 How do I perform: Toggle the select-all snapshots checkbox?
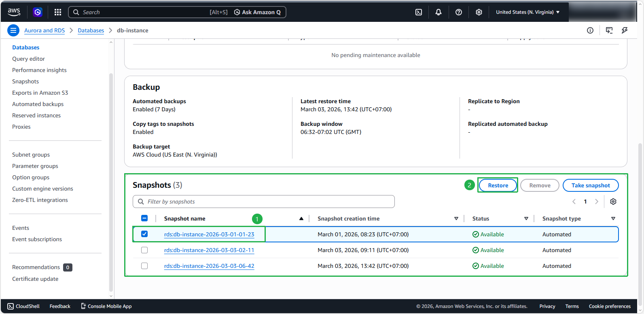click(144, 219)
